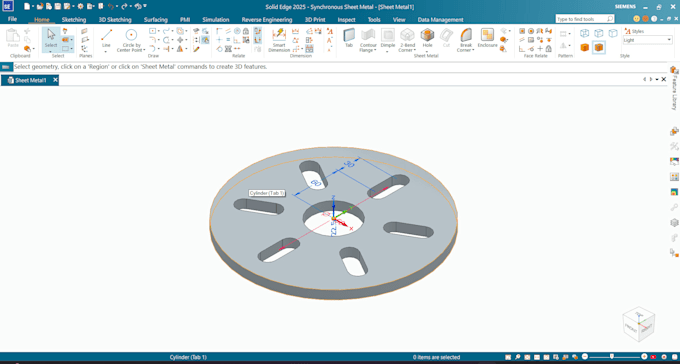Open the Hole dropdown arrow
Viewport: 680px width, 364px height.
coord(427,51)
